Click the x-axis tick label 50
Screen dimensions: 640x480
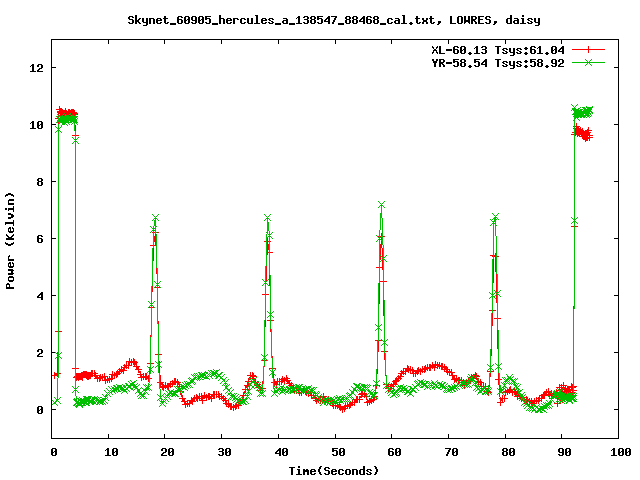338,452
